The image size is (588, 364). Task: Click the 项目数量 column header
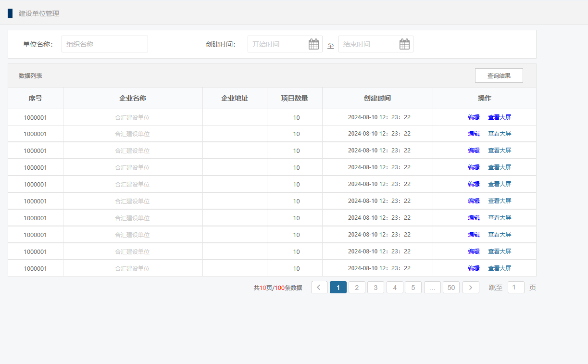(294, 98)
